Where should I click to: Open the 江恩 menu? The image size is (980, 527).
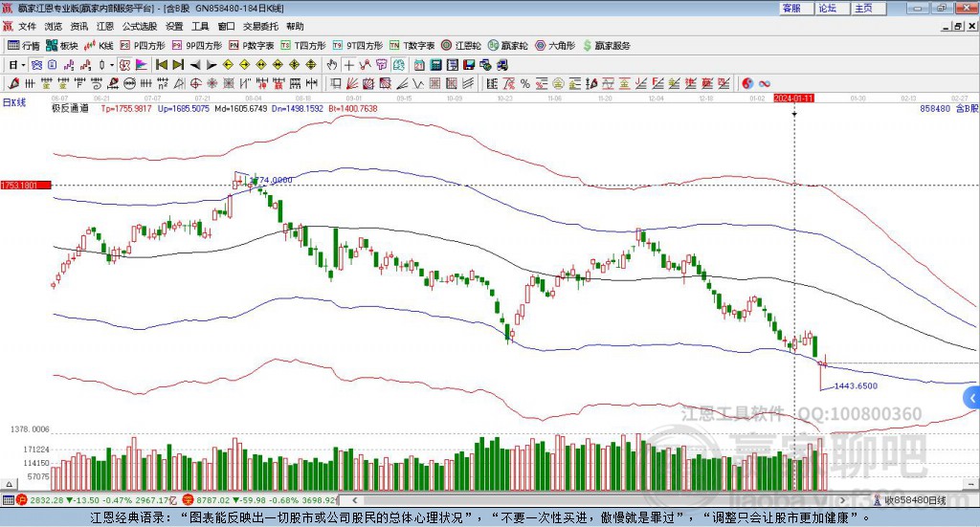105,26
